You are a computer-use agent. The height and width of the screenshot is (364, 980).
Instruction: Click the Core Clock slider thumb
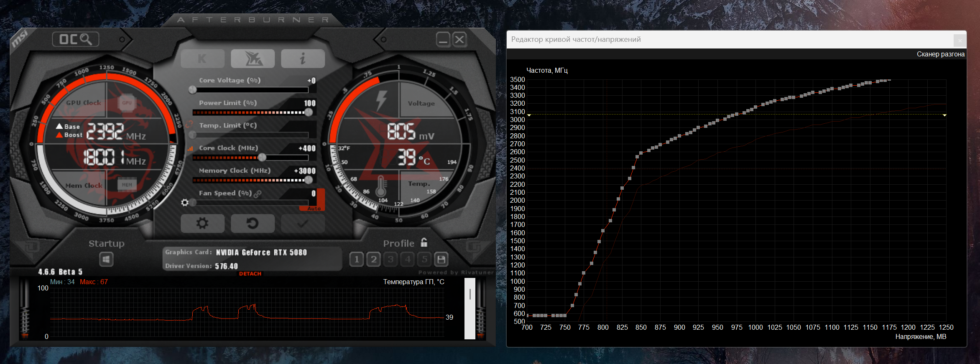tap(262, 157)
